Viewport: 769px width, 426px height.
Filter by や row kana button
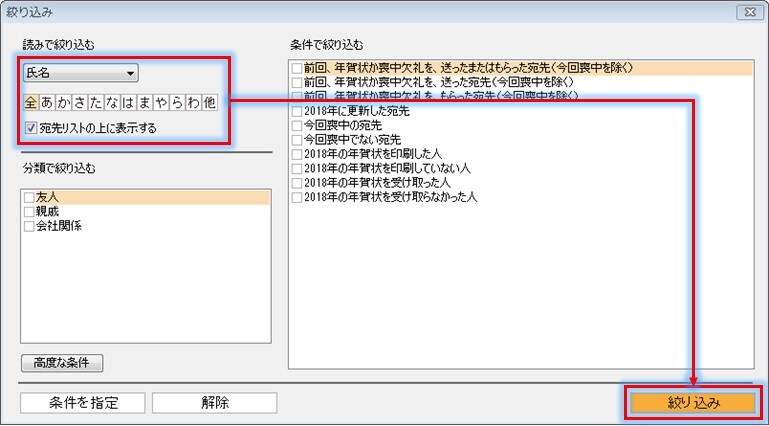(x=161, y=102)
